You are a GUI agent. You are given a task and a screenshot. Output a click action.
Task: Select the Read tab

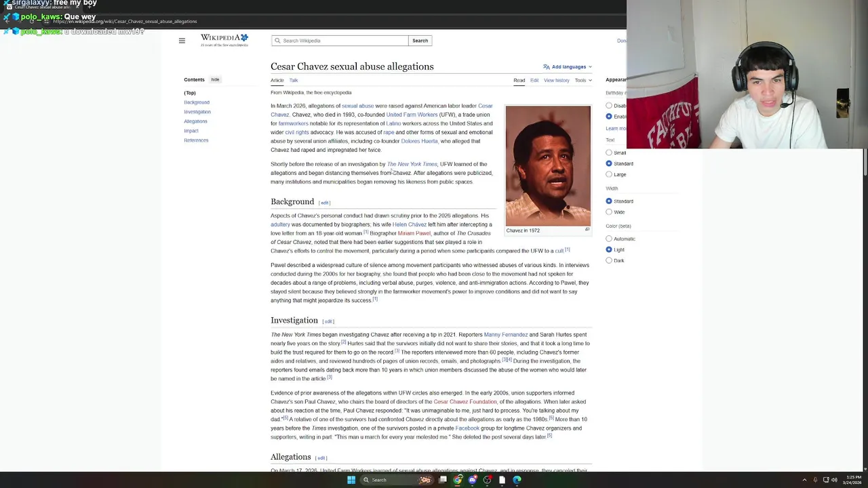(x=519, y=80)
